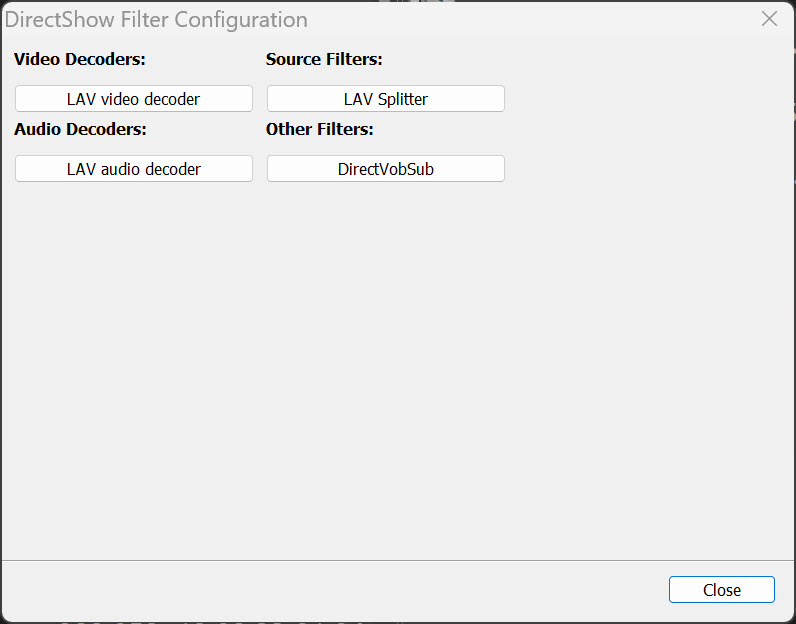Open LAV video decoder settings

coord(134,98)
